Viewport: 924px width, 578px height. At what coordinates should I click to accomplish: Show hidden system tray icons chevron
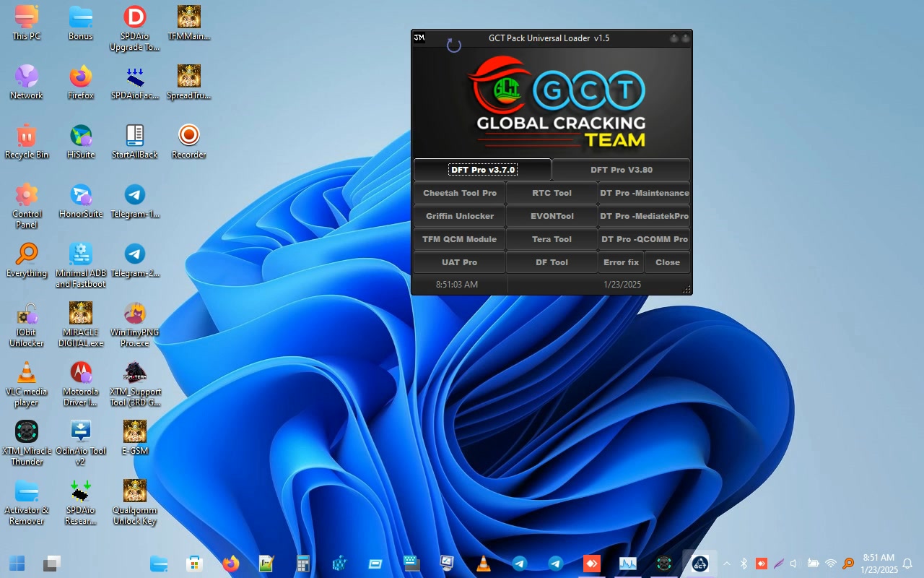tap(726, 564)
